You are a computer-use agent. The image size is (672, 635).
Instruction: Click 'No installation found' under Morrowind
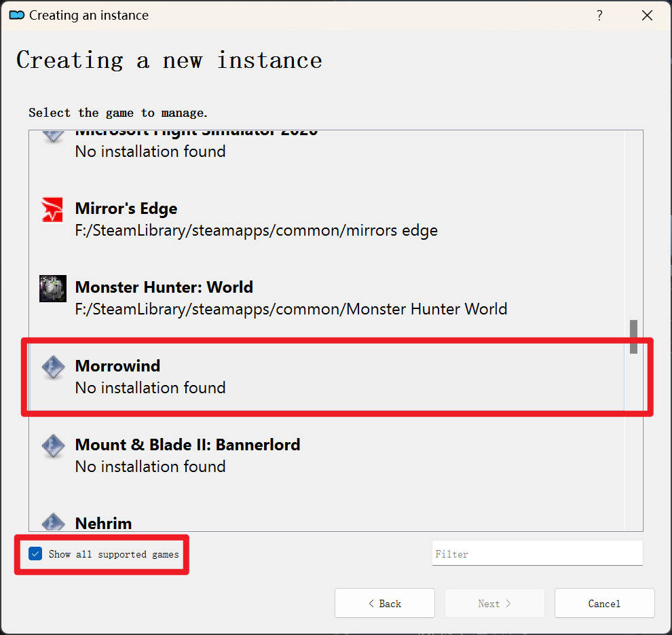pyautogui.click(x=150, y=388)
